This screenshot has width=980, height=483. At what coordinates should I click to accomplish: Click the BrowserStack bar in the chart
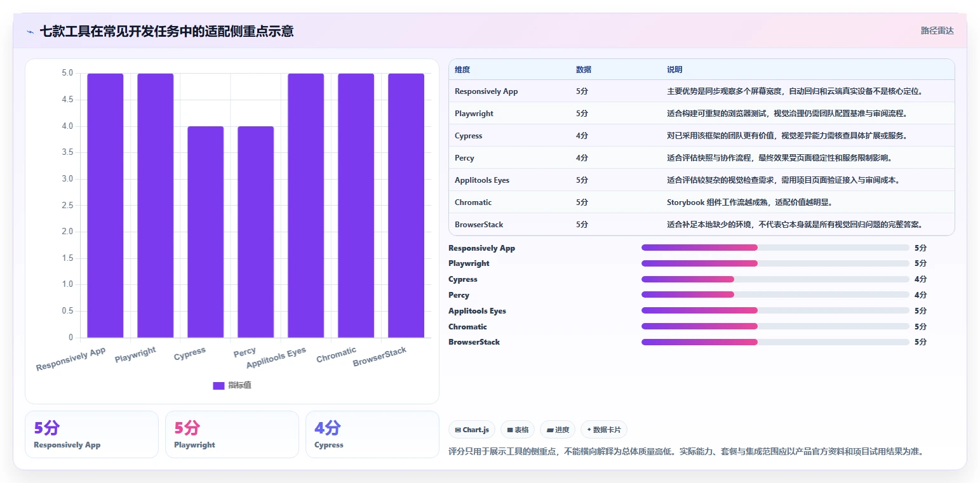[406, 205]
